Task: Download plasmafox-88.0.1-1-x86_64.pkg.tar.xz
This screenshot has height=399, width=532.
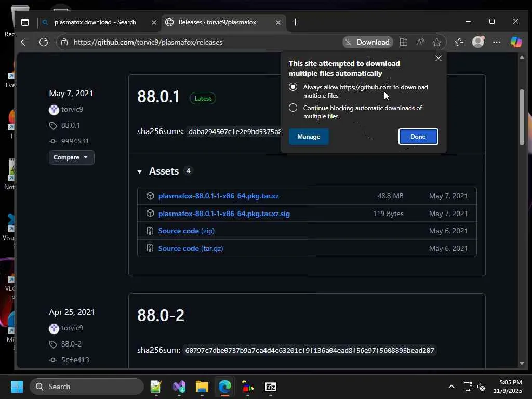Action: (x=219, y=196)
